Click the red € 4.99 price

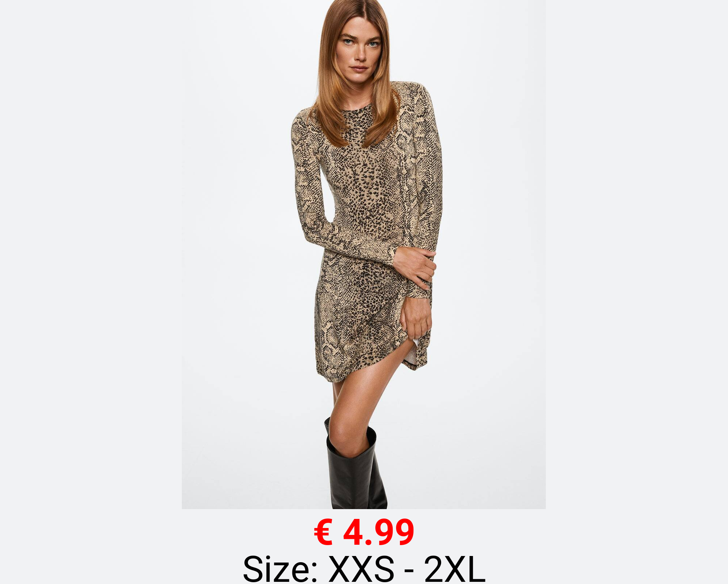364,532
